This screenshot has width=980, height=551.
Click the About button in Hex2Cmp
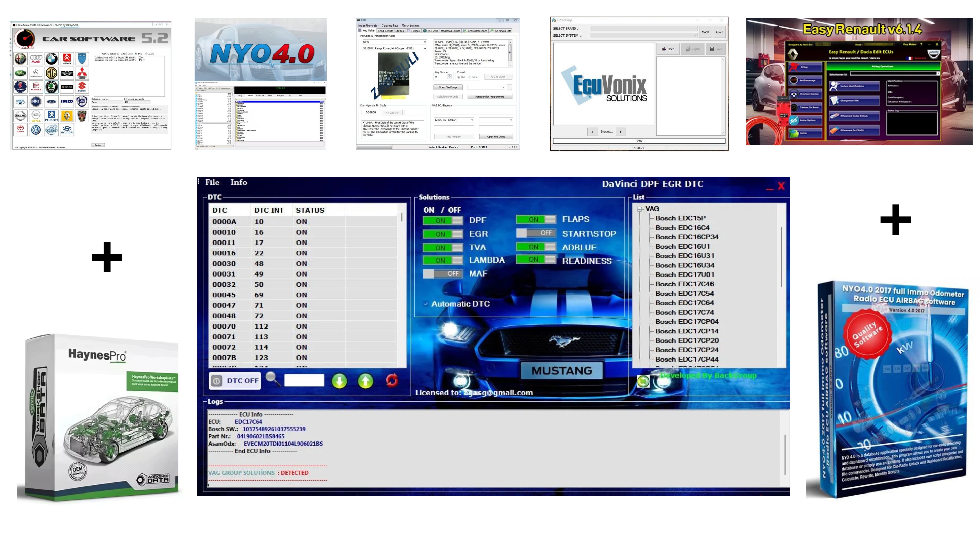pyautogui.click(x=719, y=32)
